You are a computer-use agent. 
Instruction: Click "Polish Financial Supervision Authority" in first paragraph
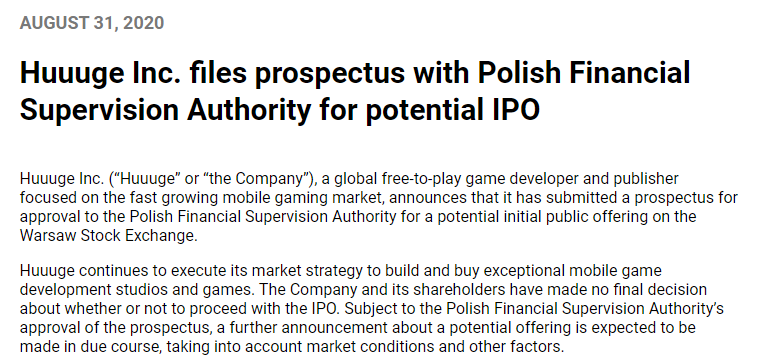click(263, 216)
